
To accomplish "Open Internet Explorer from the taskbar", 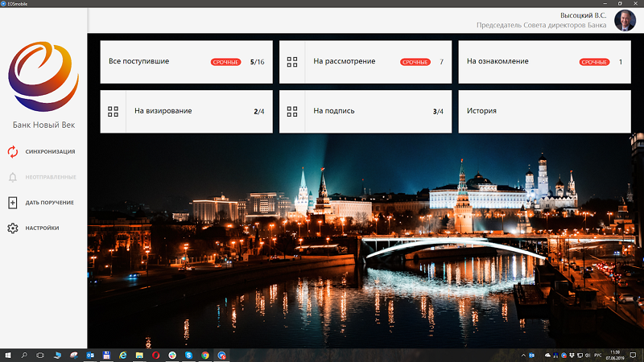I will [x=123, y=356].
